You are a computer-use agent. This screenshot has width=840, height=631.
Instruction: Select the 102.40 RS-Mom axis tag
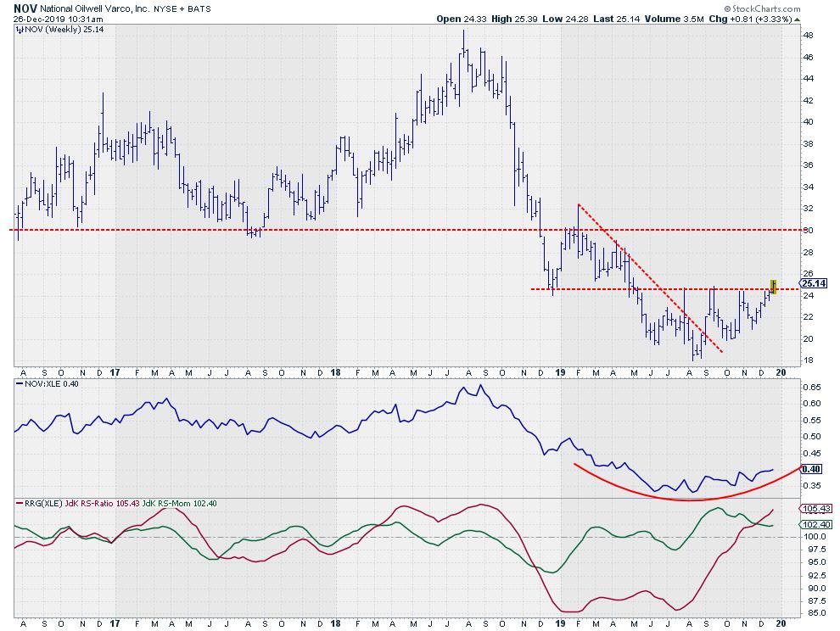[816, 524]
